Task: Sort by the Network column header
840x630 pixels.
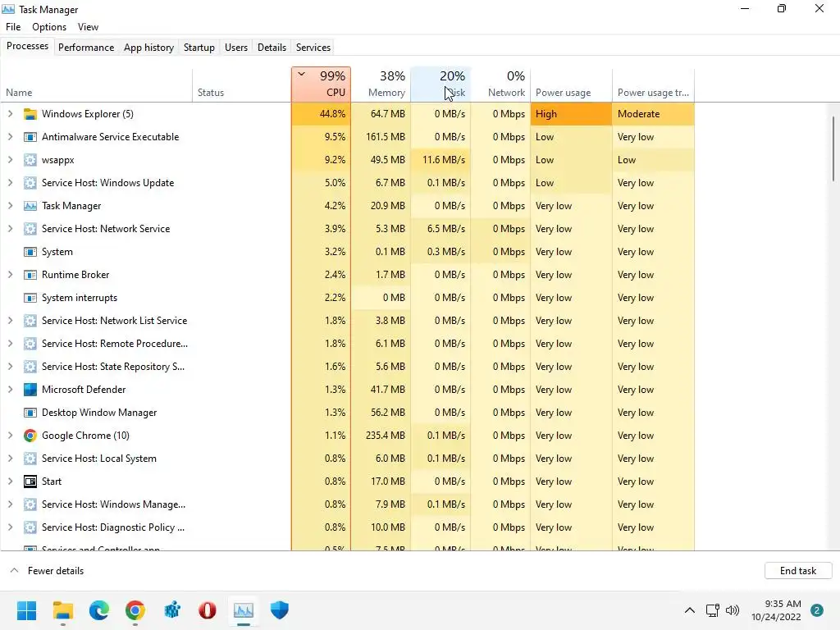Action: [x=500, y=84]
